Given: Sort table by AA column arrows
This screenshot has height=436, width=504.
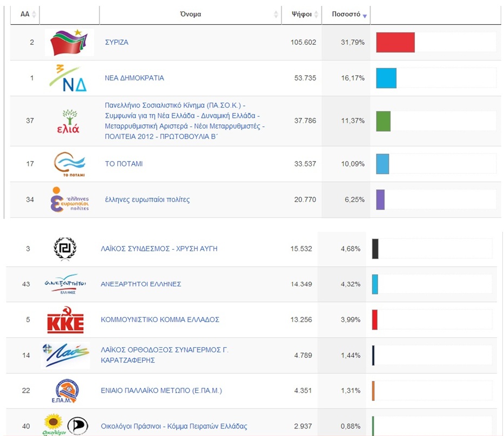Looking at the screenshot, I should [35, 15].
